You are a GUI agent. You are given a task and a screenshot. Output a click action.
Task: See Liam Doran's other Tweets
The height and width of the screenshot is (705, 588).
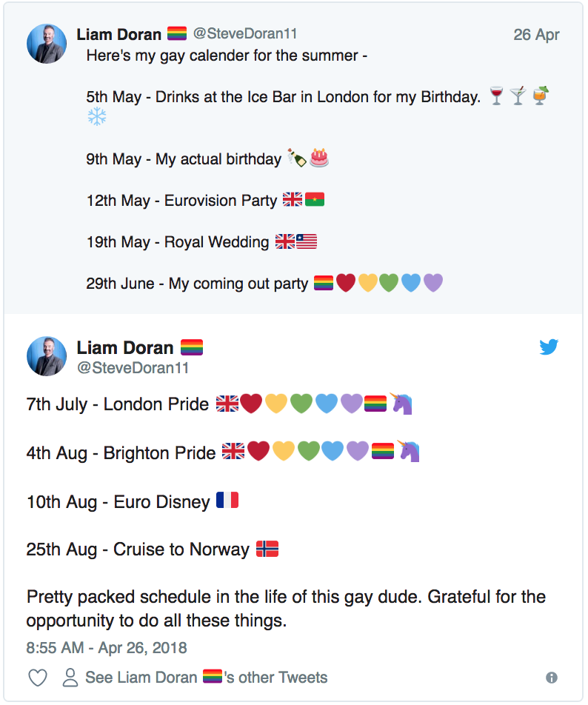206,677
